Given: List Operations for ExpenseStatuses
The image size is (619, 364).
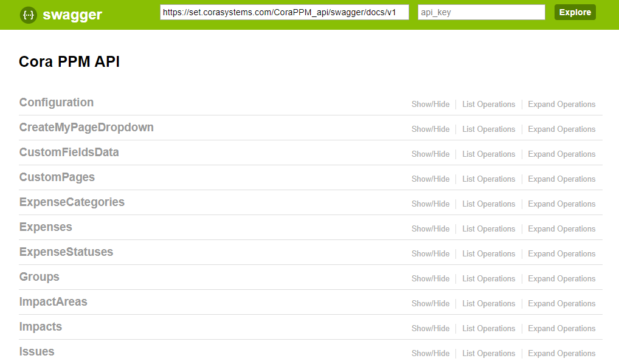Looking at the screenshot, I should pos(489,253).
